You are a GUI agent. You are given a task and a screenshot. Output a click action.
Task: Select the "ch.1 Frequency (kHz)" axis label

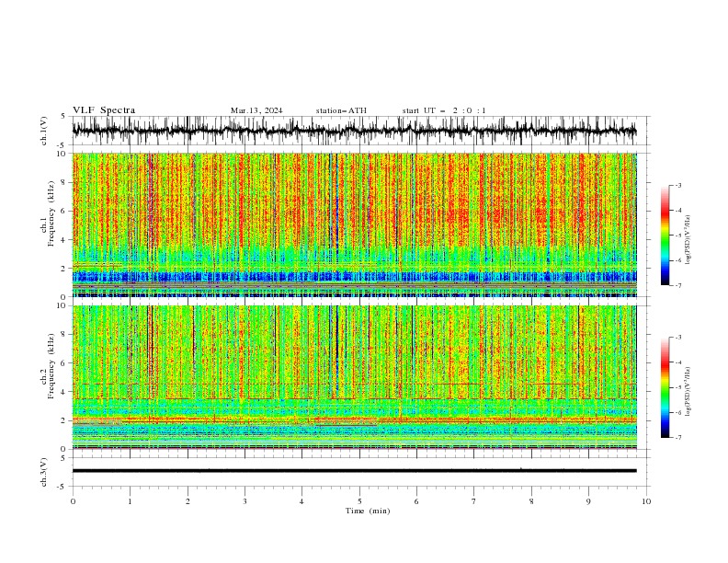[x=48, y=212]
